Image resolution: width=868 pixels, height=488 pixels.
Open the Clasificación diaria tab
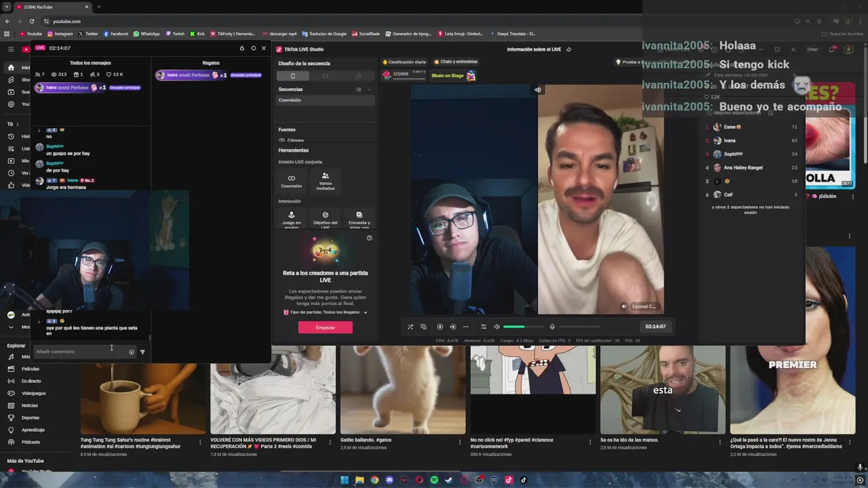coord(405,62)
